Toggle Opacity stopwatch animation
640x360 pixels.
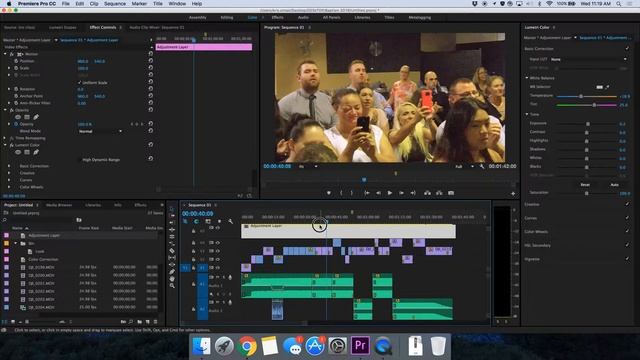(16, 124)
